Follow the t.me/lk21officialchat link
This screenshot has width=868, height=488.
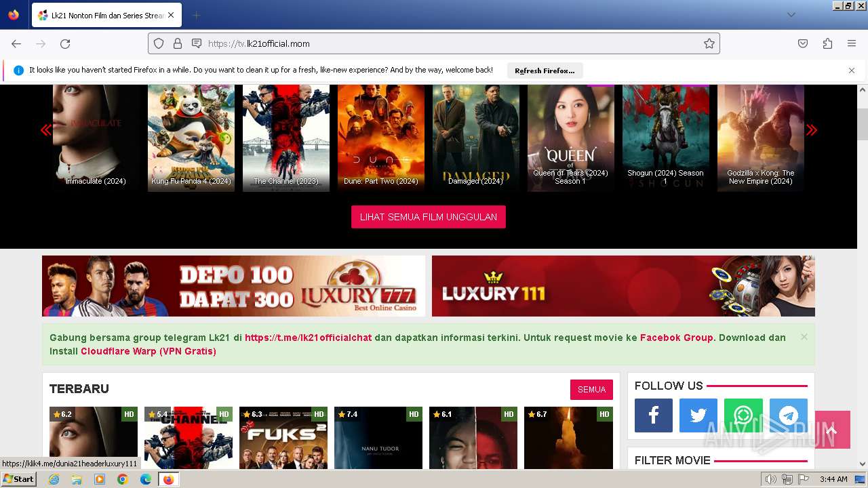point(309,338)
